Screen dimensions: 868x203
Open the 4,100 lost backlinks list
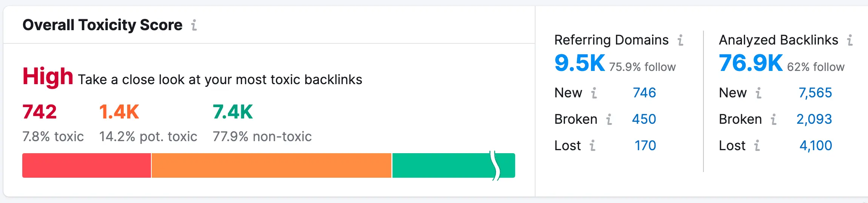pyautogui.click(x=816, y=146)
